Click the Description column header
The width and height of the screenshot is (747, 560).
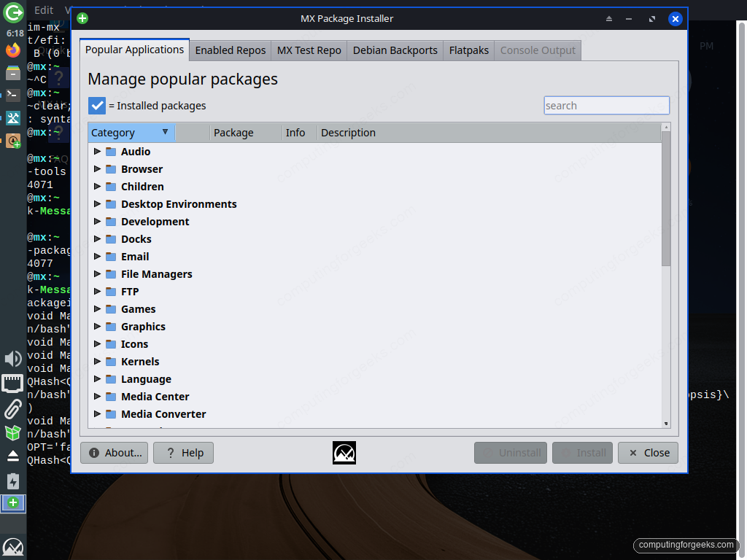[x=489, y=133]
